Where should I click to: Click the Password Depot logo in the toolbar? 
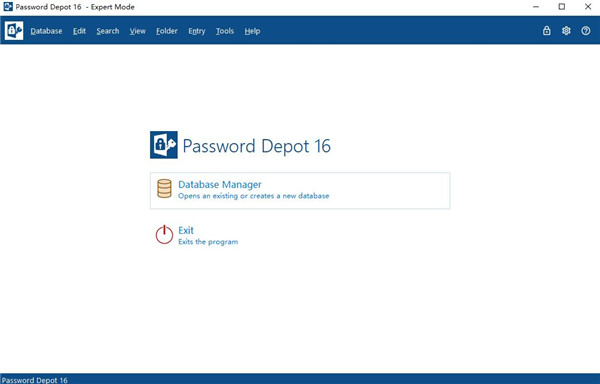14,31
